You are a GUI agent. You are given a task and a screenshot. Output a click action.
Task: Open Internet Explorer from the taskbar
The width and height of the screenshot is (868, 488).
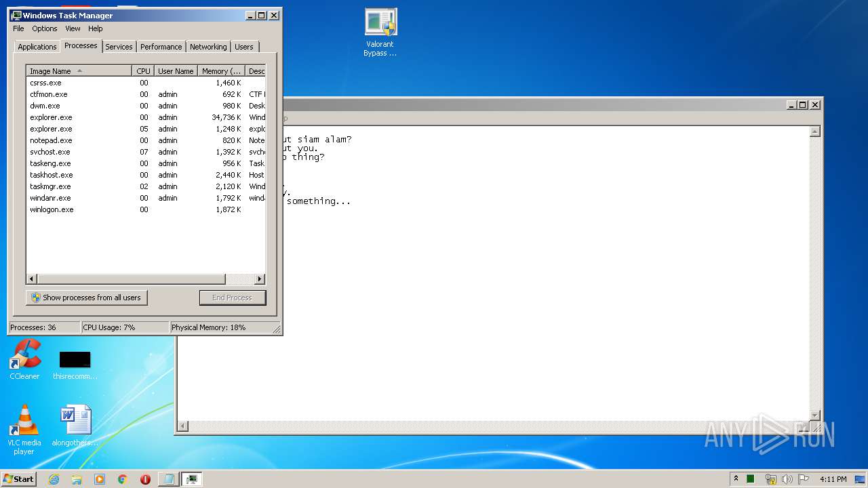click(x=54, y=479)
